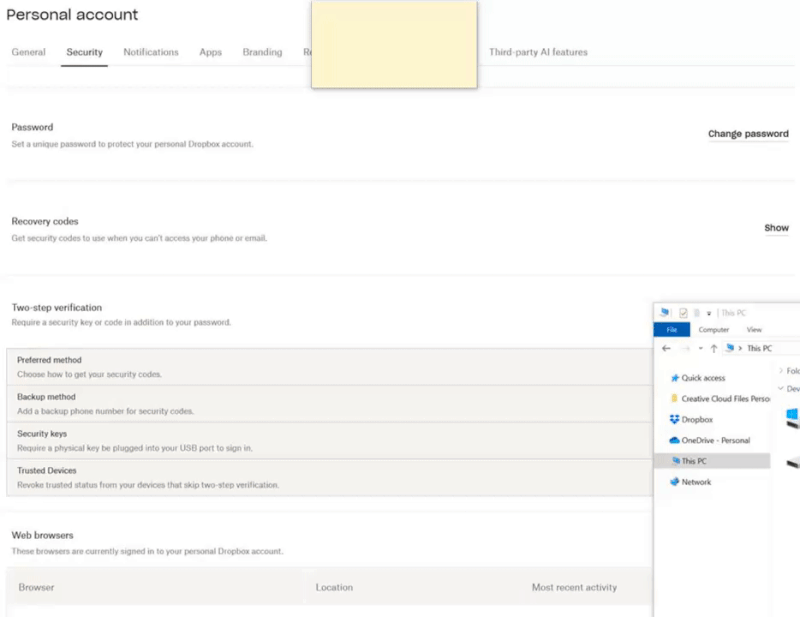Image resolution: width=800 pixels, height=617 pixels.
Task: Expand the Folders group chevron
Action: point(781,371)
